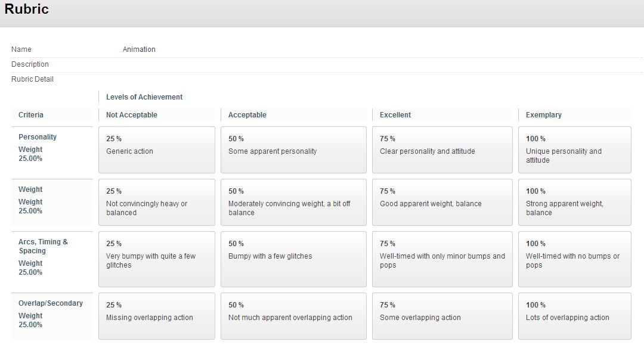Select the Bumpy with a few glitches cell
644x351 pixels.
click(293, 259)
